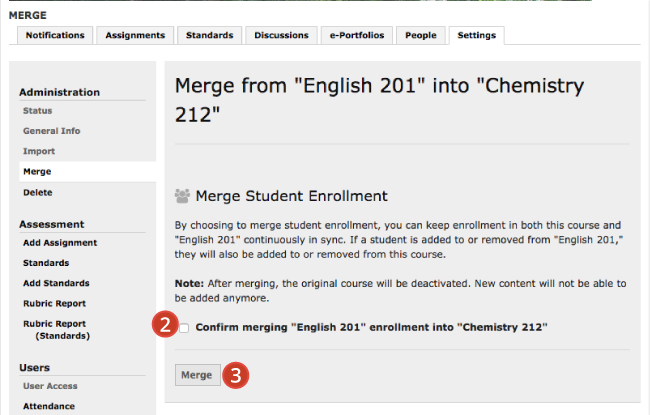Click the Merge Student Enrollment people icon
Screen dimensions: 650x415
[182, 196]
